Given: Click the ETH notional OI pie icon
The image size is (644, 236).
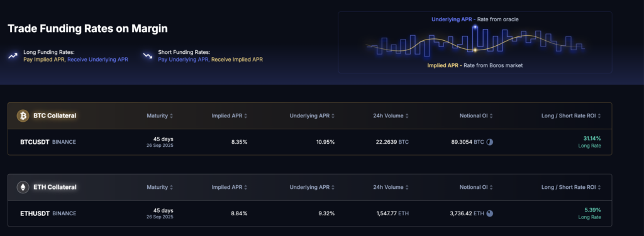Looking at the screenshot, I should click(489, 213).
